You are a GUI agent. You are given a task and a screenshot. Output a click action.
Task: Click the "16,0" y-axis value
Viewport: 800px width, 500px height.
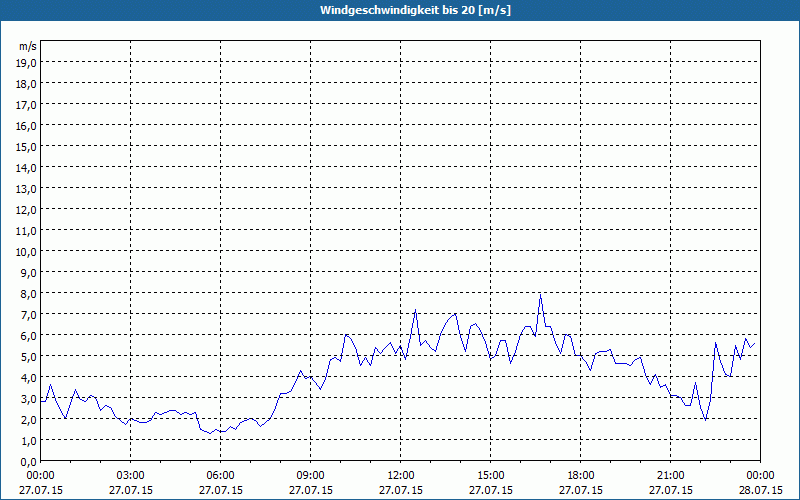(x=26, y=126)
